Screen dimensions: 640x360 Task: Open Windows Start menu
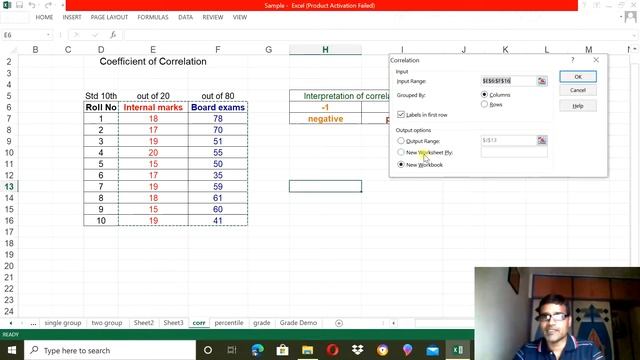tap(12, 350)
